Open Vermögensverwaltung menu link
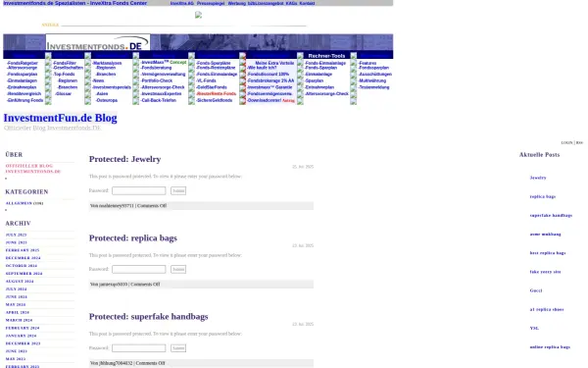 (x=163, y=74)
